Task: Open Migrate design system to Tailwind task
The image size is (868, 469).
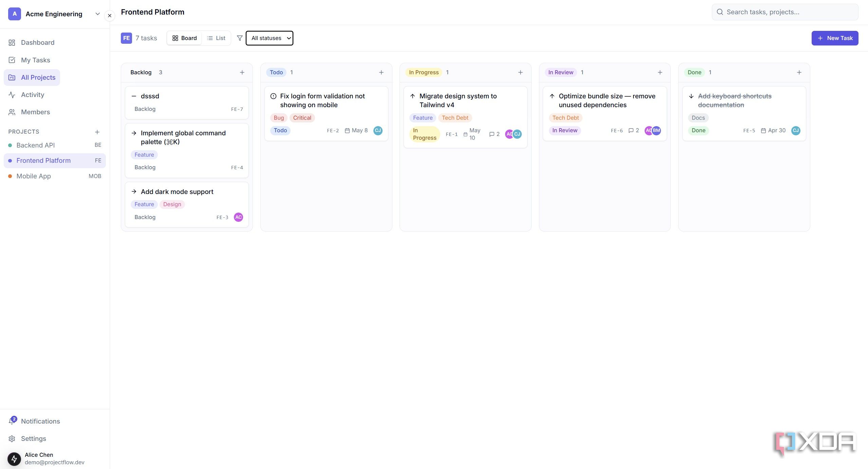Action: (465, 117)
